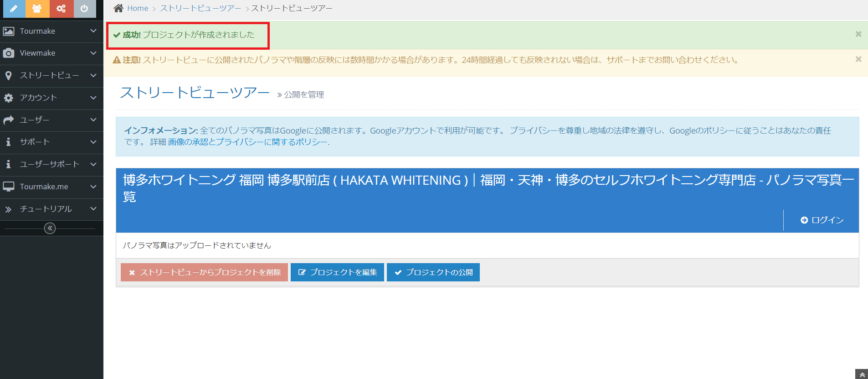Click the サポート info icon
Image resolution: width=868 pixels, height=379 pixels.
point(8,142)
